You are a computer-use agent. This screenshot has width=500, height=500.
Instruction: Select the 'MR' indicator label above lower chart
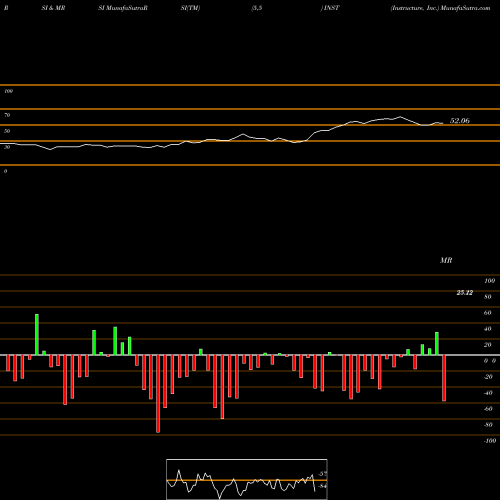click(x=446, y=260)
